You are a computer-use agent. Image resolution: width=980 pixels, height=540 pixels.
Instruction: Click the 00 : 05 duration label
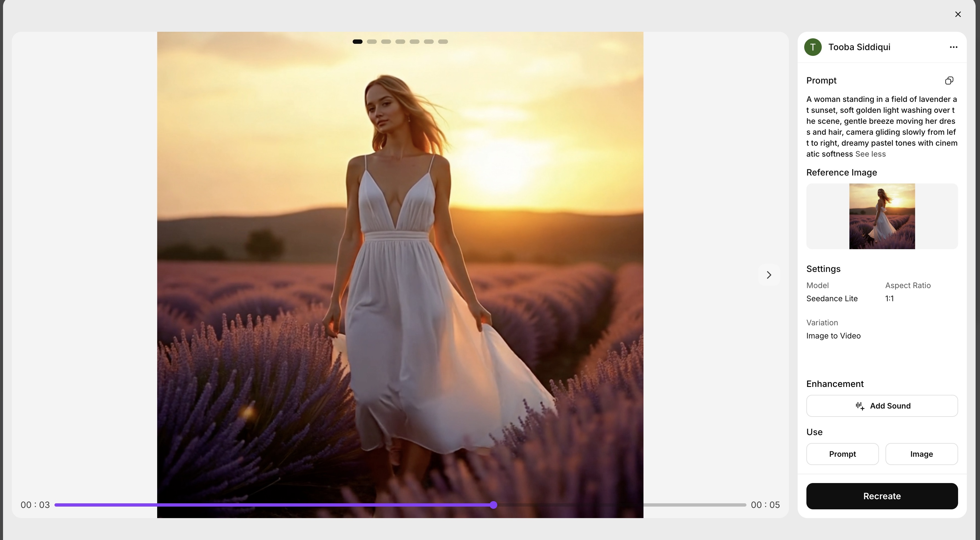[765, 505]
